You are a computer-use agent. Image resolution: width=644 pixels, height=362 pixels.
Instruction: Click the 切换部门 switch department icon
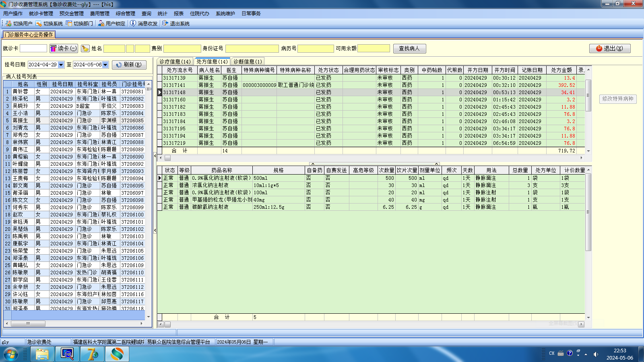[69, 24]
